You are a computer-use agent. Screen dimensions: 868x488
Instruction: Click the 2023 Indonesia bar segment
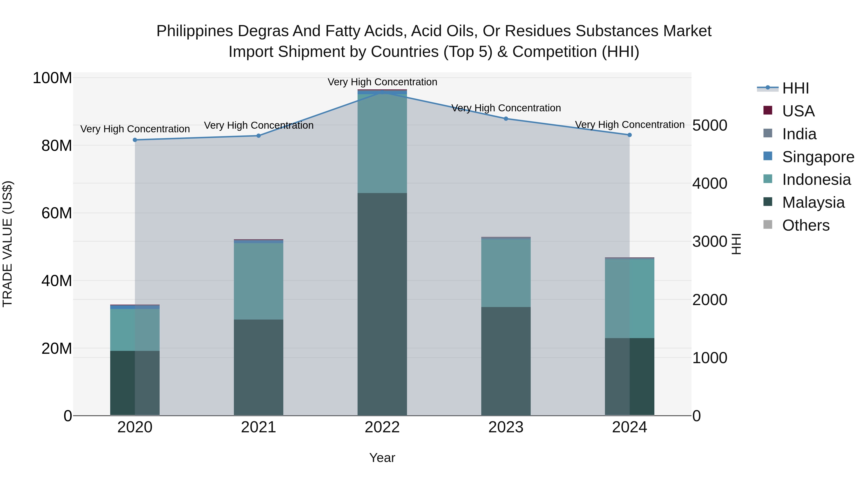pyautogui.click(x=506, y=273)
